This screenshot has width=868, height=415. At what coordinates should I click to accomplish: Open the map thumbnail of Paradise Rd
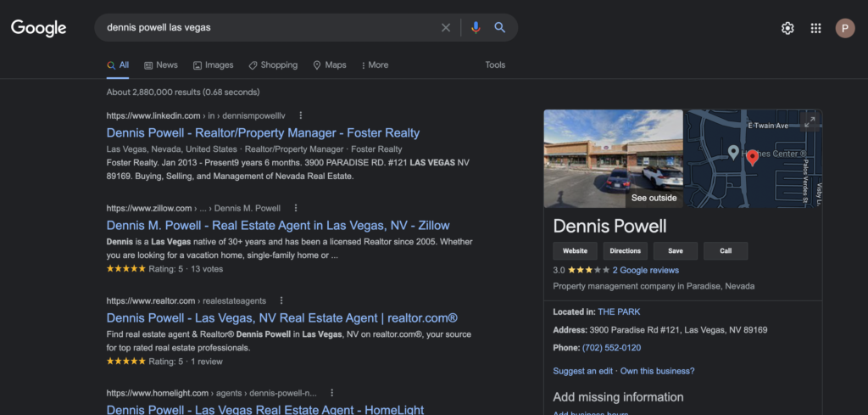[754, 159]
